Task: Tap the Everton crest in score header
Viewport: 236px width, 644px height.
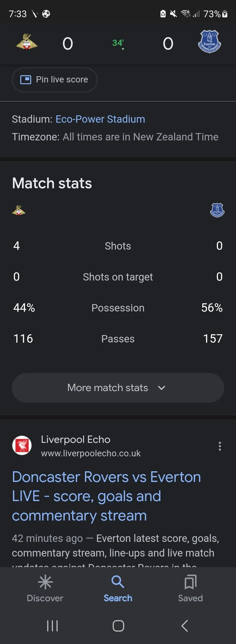Action: click(x=209, y=42)
